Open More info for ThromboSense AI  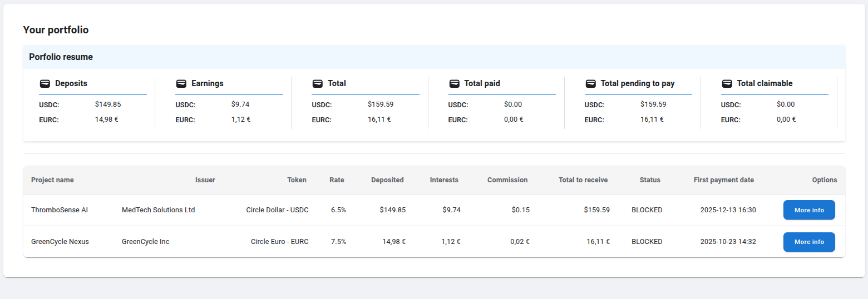tap(809, 210)
